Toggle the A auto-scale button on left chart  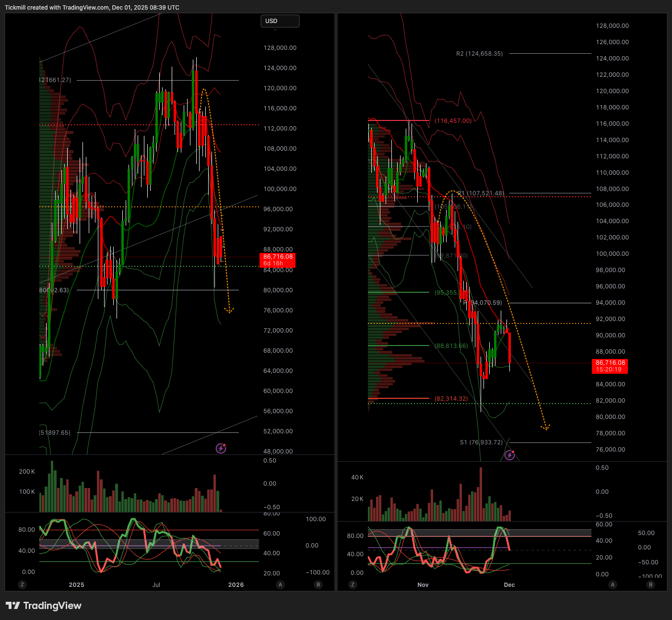point(281,584)
